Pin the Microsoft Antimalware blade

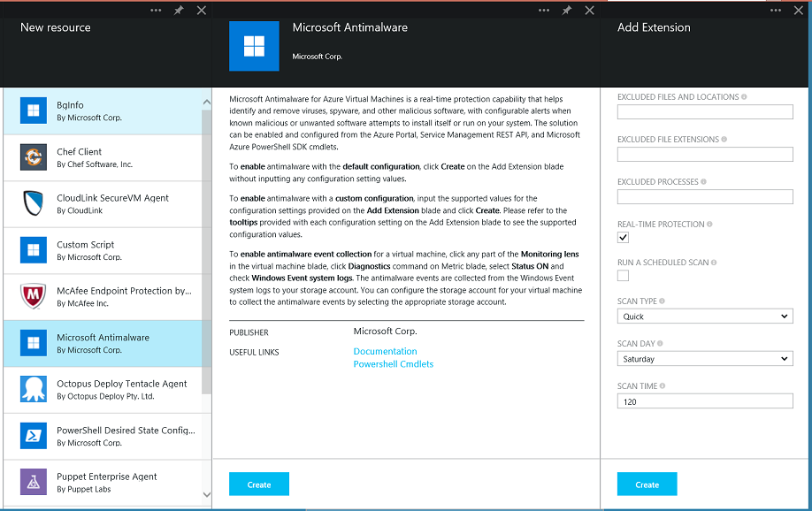(x=566, y=11)
